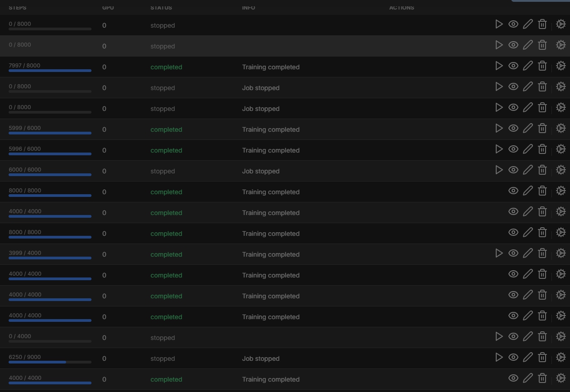This screenshot has width=570, height=392.
Task: Click the 6250 / 9000 progress bar
Action: 50,362
